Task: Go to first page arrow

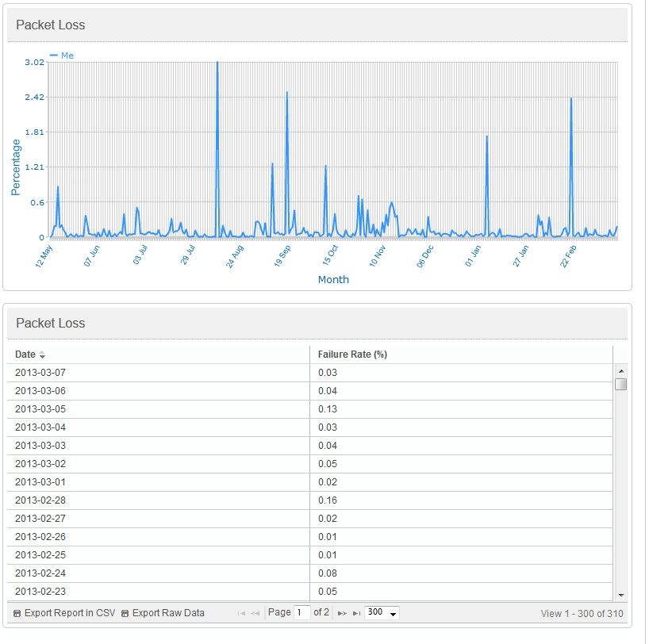Action: click(x=241, y=613)
